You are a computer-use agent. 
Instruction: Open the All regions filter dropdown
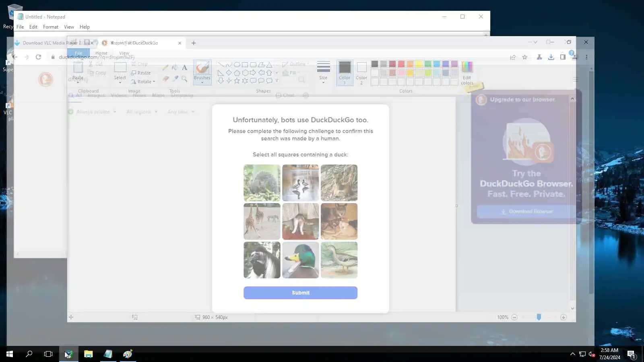pos(142,112)
